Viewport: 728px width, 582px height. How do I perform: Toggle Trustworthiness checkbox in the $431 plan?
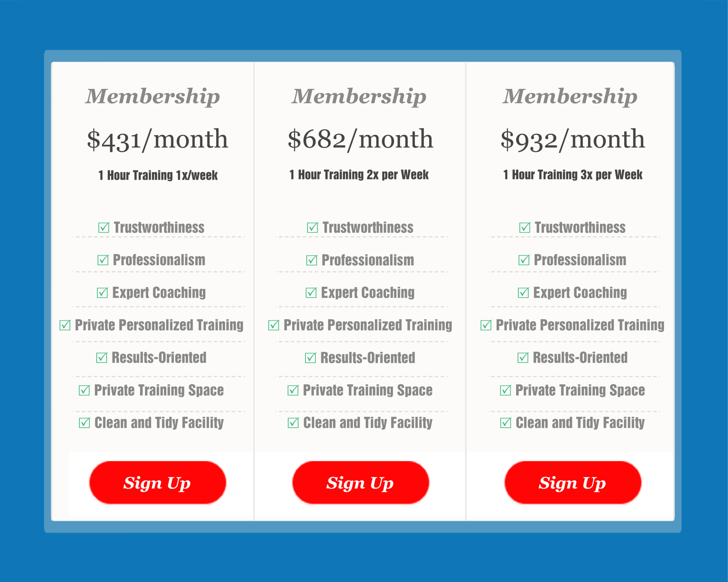[104, 228]
